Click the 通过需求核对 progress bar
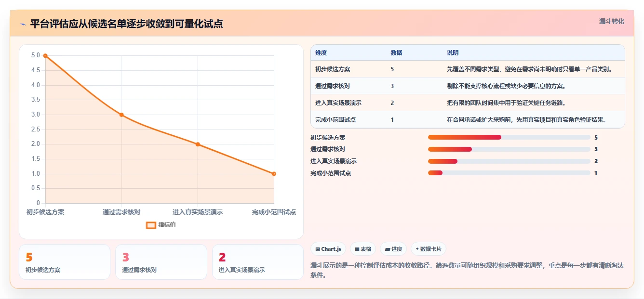Image resolution: width=644 pixels, height=299 pixels. tap(509, 149)
